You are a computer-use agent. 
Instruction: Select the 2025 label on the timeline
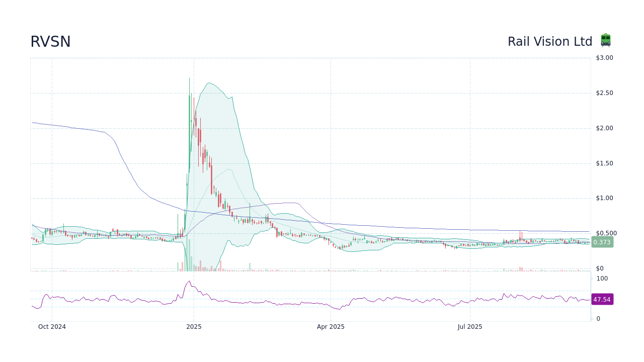click(194, 326)
